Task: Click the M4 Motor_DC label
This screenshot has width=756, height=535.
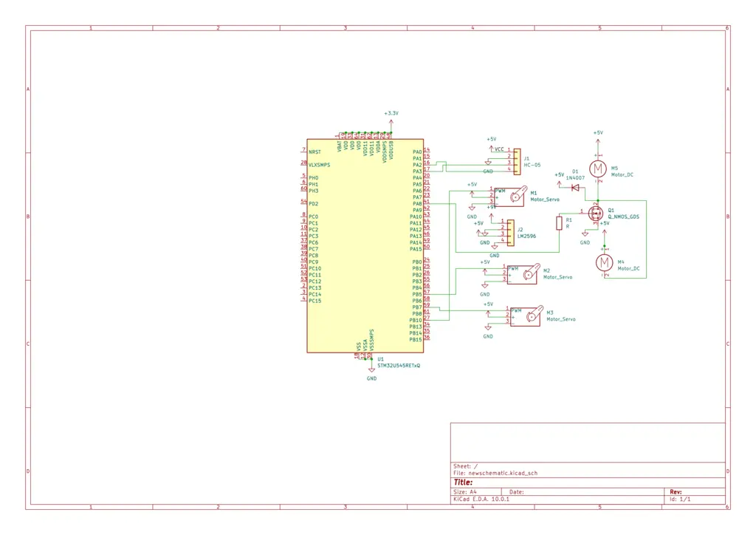Action: [629, 269]
